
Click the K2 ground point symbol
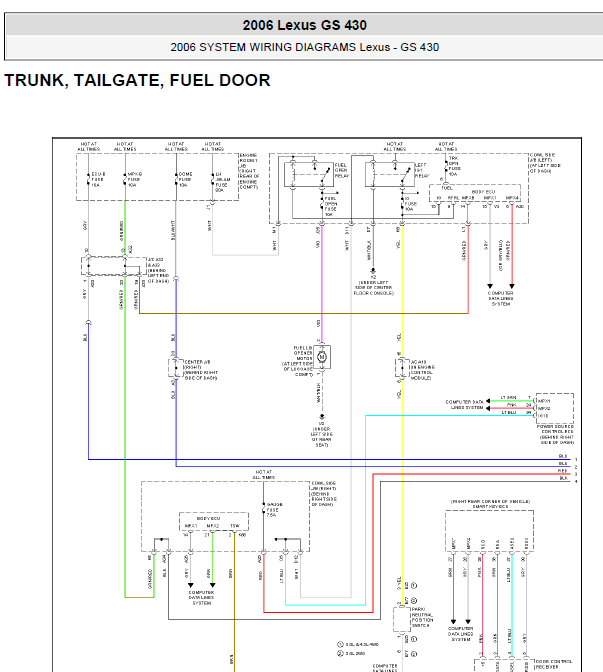pyautogui.click(x=373, y=271)
